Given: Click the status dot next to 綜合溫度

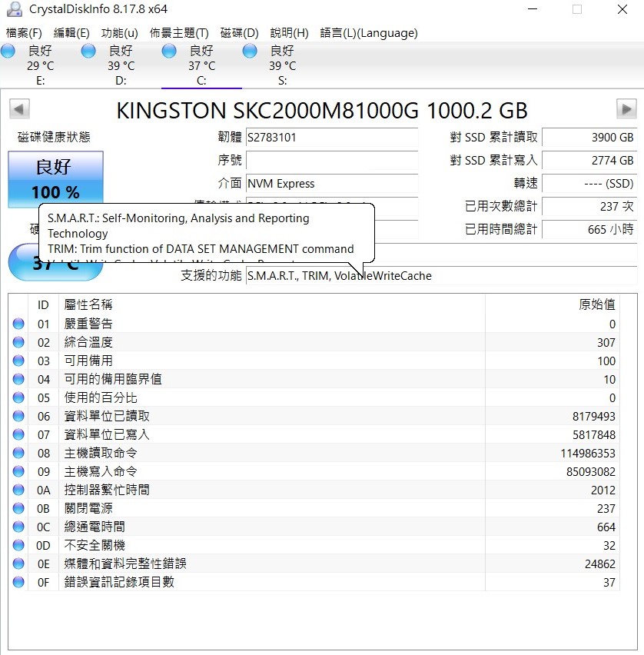Looking at the screenshot, I should pyautogui.click(x=17, y=342).
